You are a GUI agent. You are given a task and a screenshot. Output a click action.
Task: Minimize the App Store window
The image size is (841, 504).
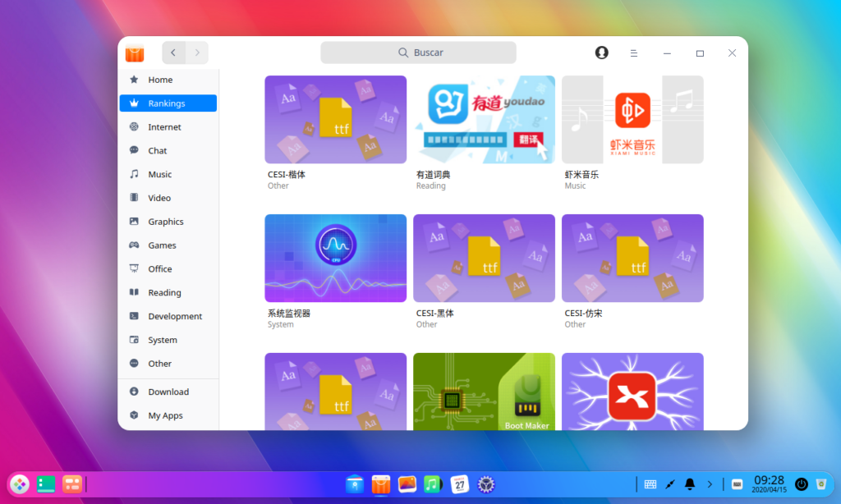click(667, 53)
